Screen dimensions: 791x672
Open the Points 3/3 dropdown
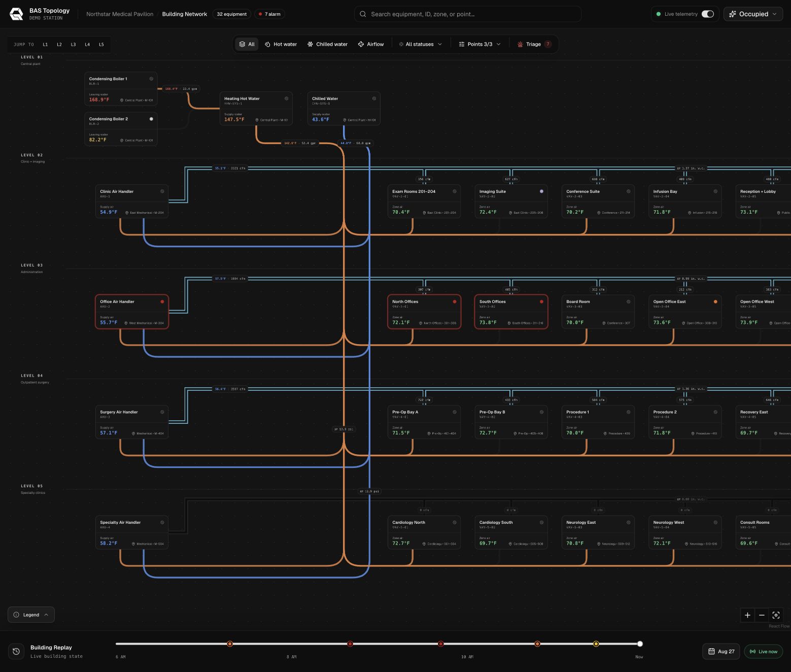click(479, 44)
